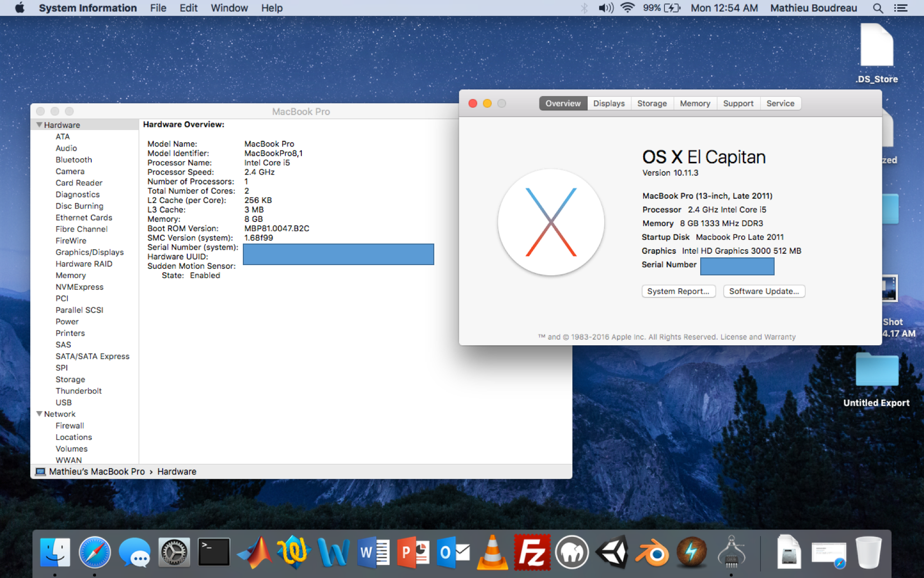Image resolution: width=924 pixels, height=578 pixels.
Task: Click Version 10.11.3 text
Action: click(670, 173)
